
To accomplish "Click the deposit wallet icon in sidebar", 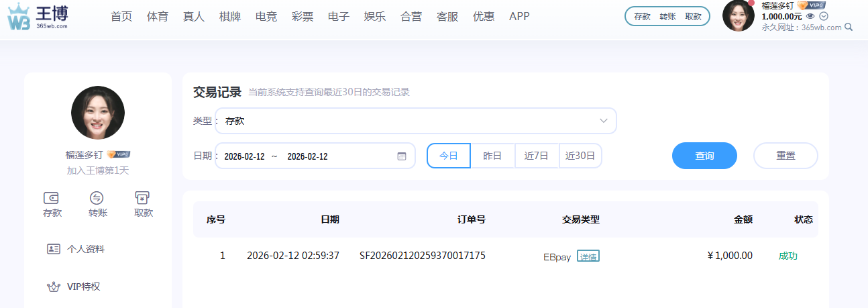I will 52,198.
